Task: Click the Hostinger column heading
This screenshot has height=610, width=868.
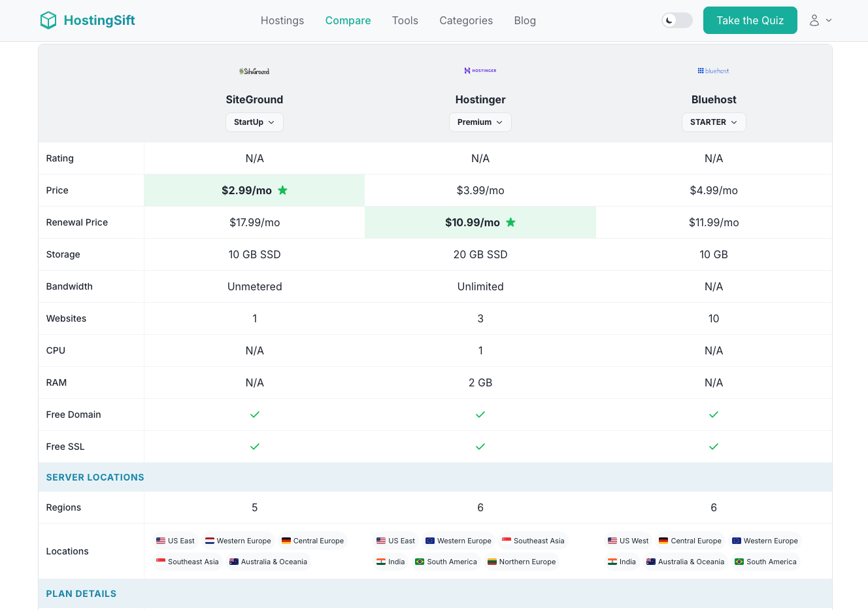Action: 480,99
